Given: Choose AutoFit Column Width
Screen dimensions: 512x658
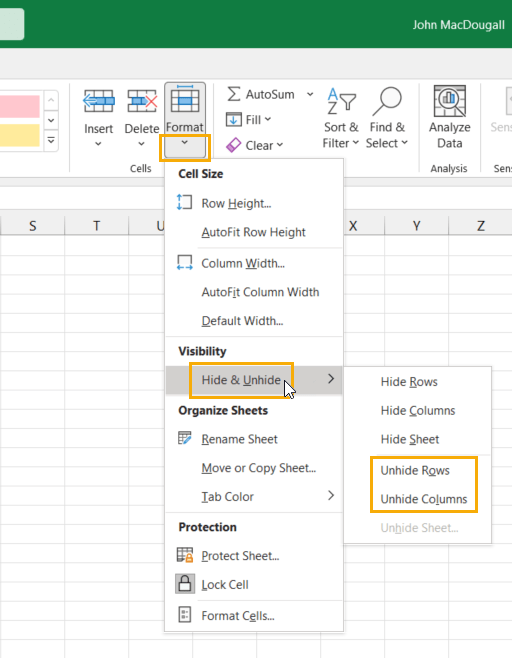Looking at the screenshot, I should 260,292.
